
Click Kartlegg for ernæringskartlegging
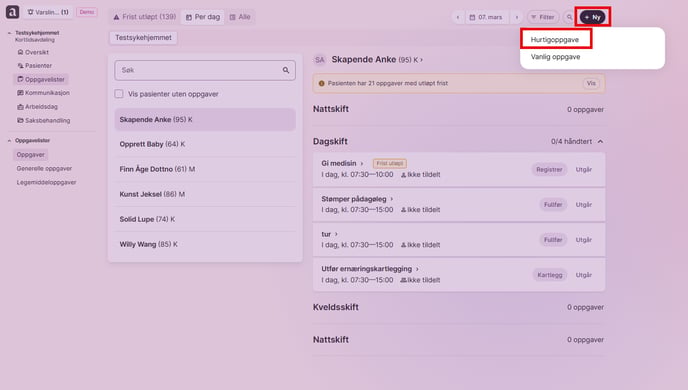(550, 275)
